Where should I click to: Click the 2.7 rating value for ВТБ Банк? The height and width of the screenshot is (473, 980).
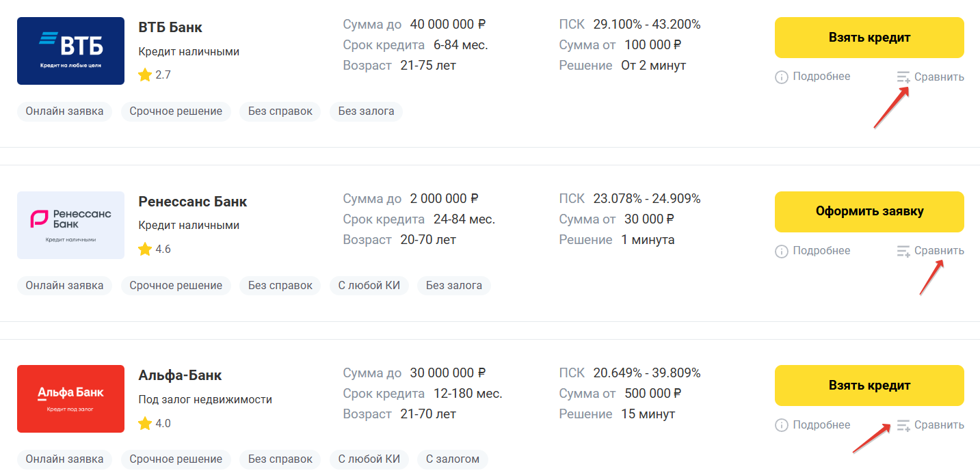(x=163, y=75)
